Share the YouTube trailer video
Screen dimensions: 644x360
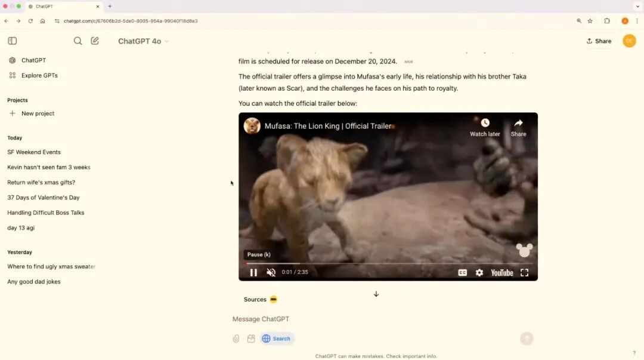(518, 128)
